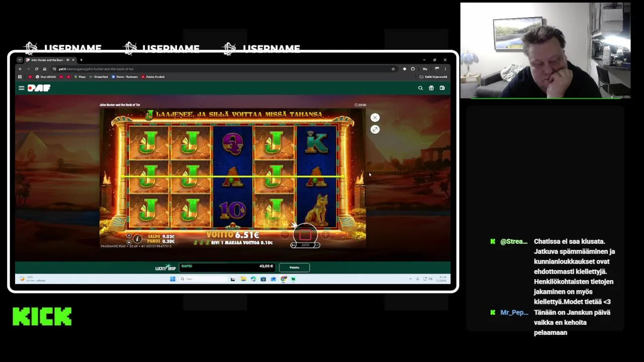Open File Explorer from taskbar
Image resolution: width=644 pixels, height=362 pixels.
243,279
